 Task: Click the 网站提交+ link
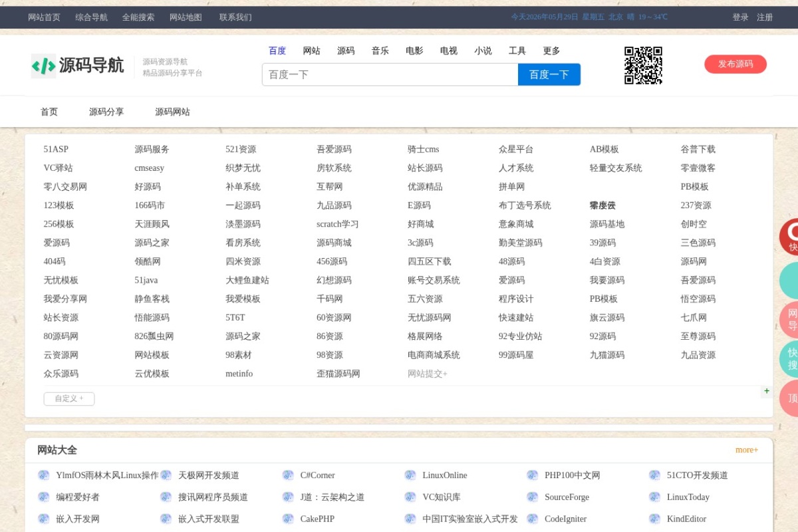428,374
